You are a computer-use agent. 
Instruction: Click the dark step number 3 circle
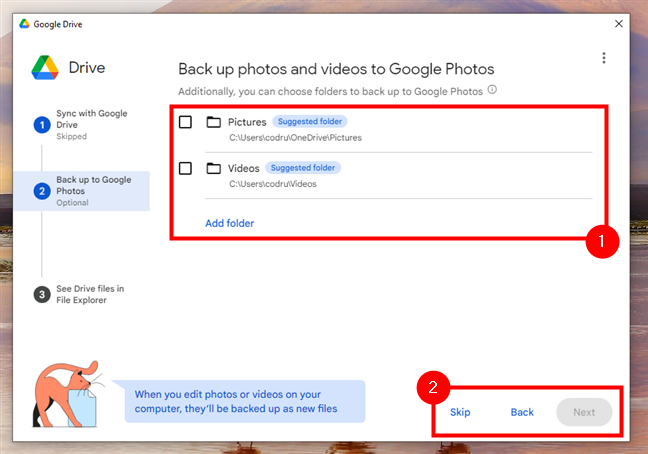click(x=42, y=295)
